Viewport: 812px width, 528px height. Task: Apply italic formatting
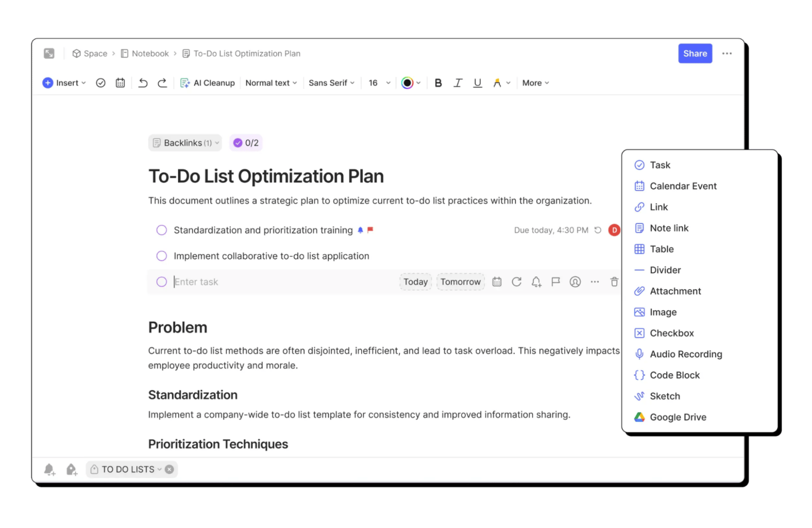458,83
